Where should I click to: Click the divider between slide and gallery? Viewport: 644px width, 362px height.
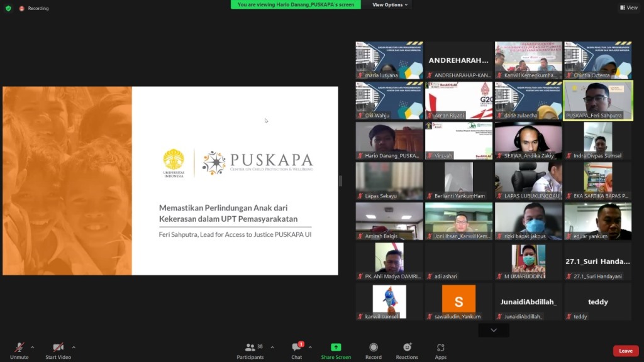tap(341, 181)
